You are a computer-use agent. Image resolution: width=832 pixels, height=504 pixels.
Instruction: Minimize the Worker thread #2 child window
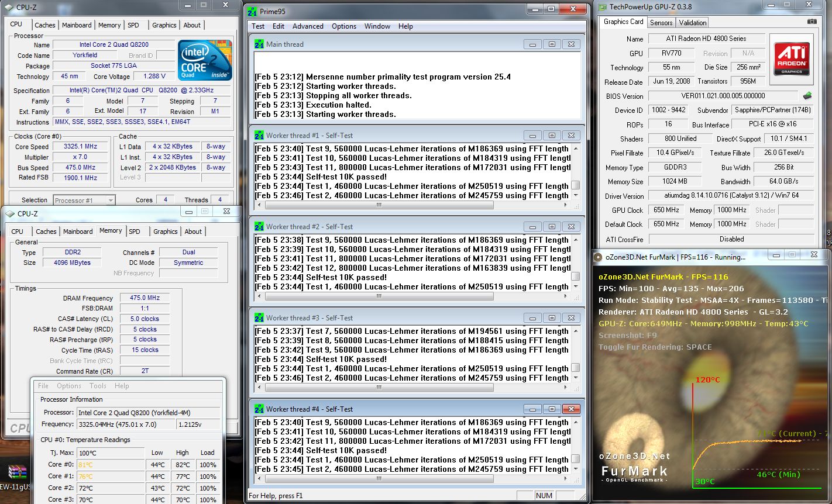pyautogui.click(x=532, y=226)
